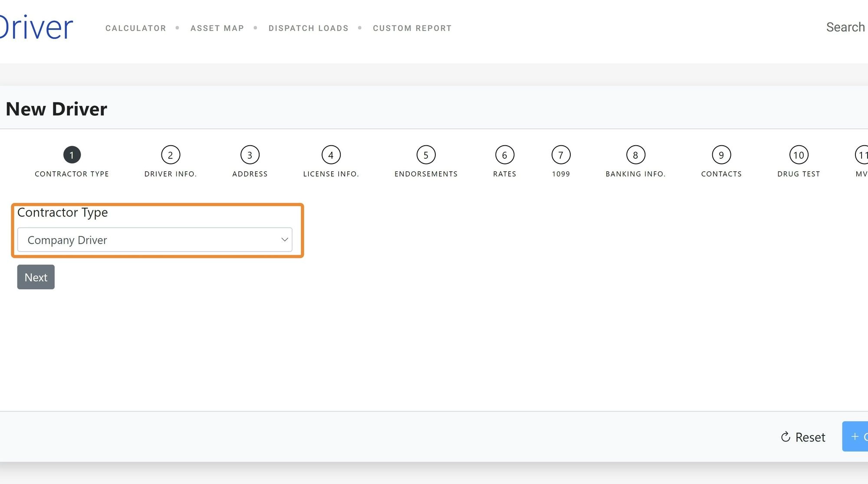Screen dimensions: 868x484
Task: Click the ADDRESS step label
Action: point(250,174)
